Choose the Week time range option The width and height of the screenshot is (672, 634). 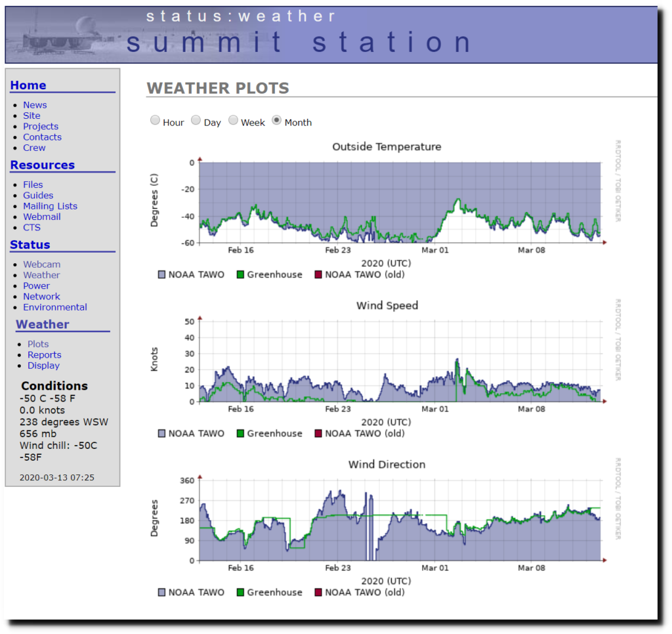[233, 120]
